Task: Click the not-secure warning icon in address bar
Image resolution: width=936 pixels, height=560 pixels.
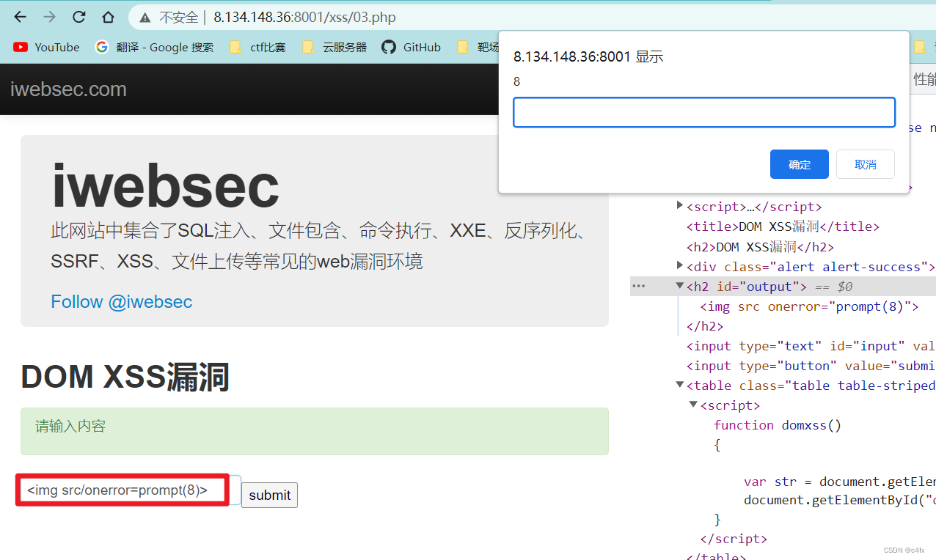Action: [145, 18]
